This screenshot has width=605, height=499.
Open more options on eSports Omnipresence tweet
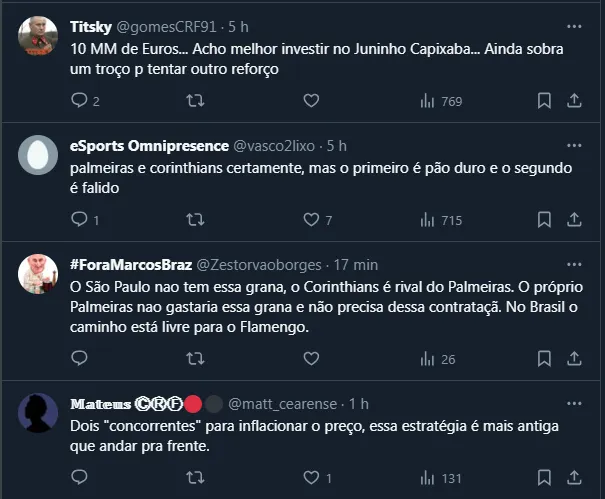coord(573,145)
